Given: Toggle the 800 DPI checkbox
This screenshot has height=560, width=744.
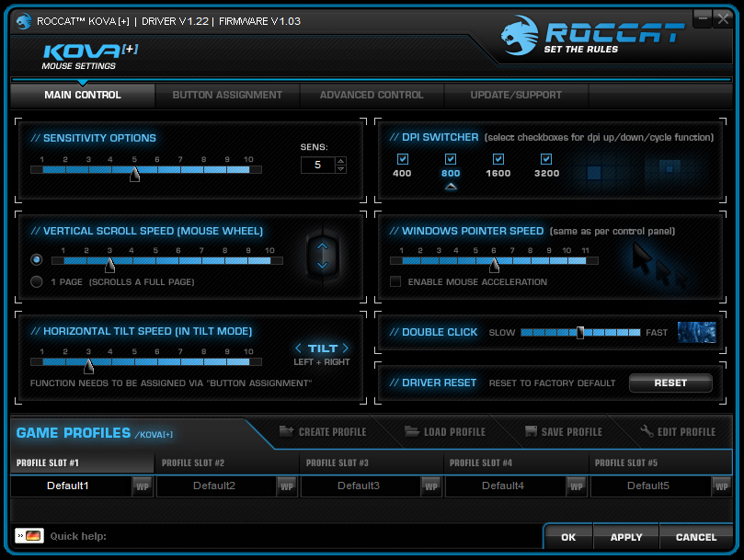Looking at the screenshot, I should pos(451,159).
